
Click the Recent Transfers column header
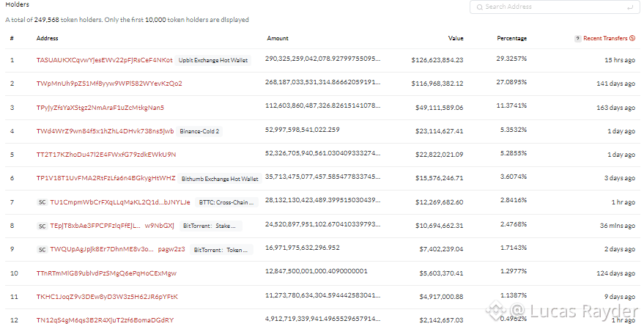tap(604, 38)
